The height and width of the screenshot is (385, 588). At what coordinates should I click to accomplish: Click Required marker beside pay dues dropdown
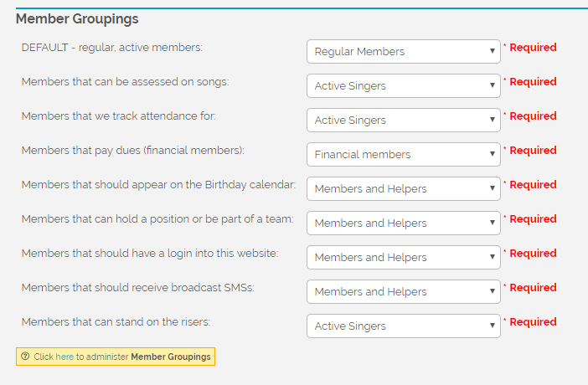(532, 151)
